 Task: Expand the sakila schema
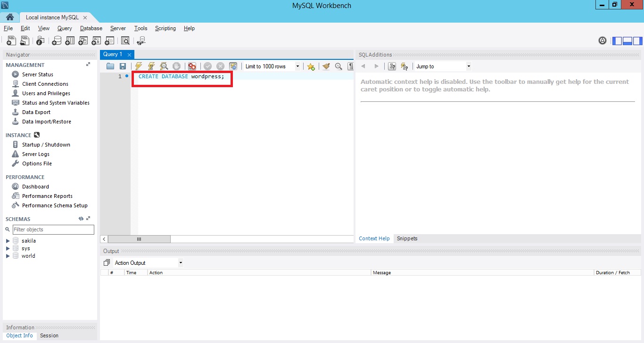pos(8,241)
